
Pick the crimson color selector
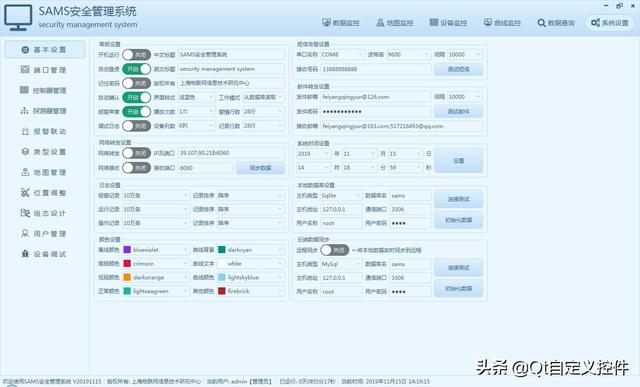point(156,263)
